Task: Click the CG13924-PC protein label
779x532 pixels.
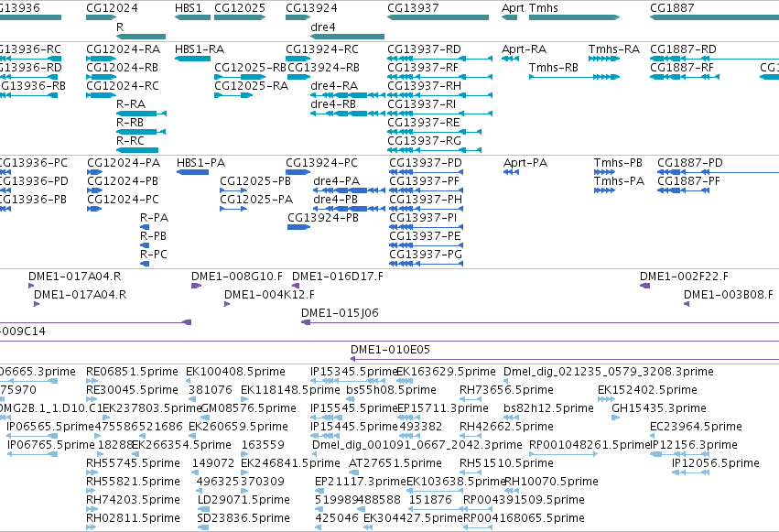Action: click(x=321, y=163)
